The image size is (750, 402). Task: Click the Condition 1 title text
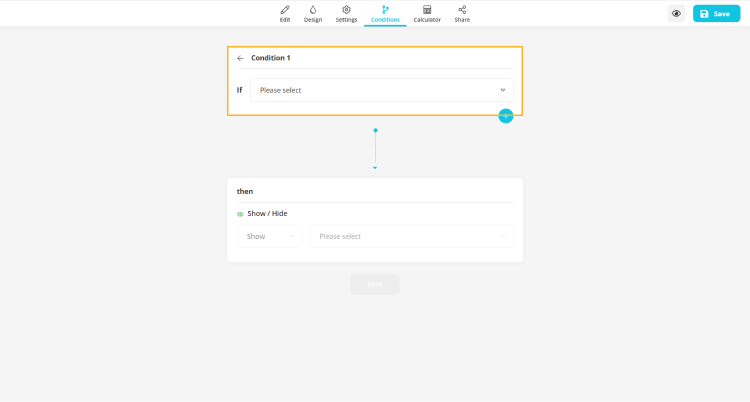point(271,58)
